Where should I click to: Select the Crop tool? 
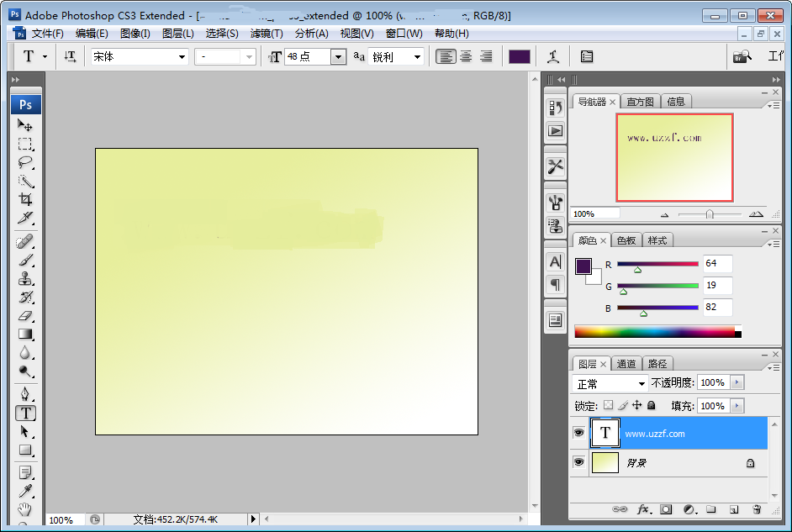pyautogui.click(x=25, y=199)
